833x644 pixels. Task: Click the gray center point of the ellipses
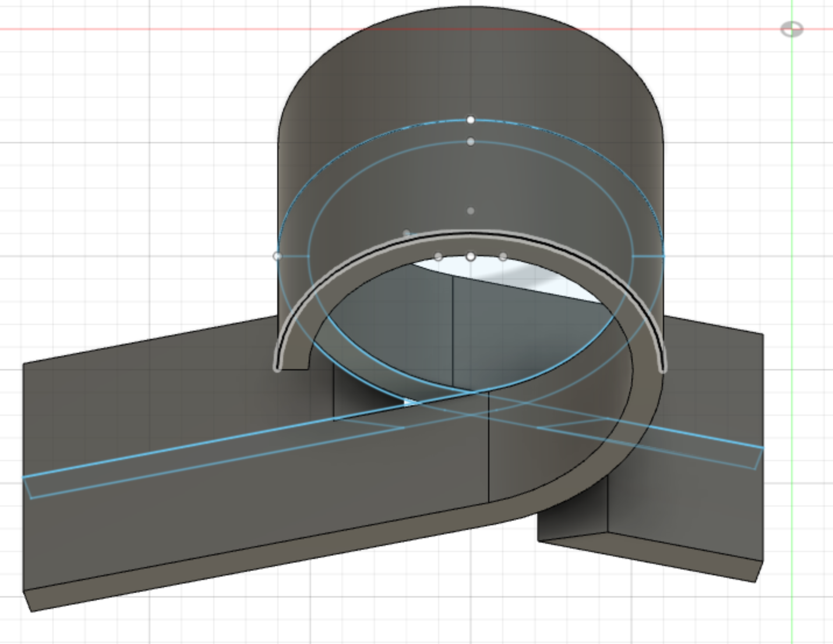coord(471,211)
